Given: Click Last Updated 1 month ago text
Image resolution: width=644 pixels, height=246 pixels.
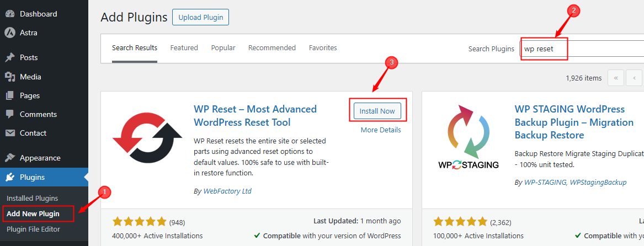Looking at the screenshot, I should [357, 221].
